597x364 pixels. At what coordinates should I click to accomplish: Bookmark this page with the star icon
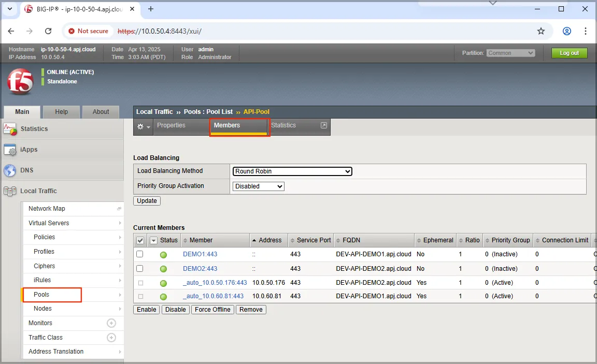(541, 31)
